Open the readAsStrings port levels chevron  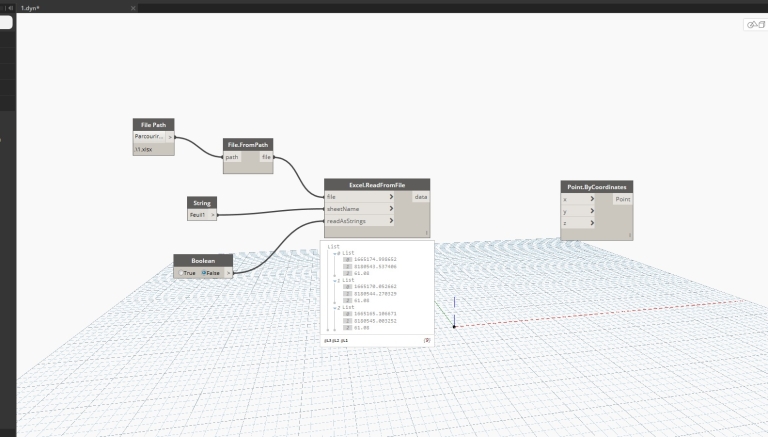click(x=391, y=221)
